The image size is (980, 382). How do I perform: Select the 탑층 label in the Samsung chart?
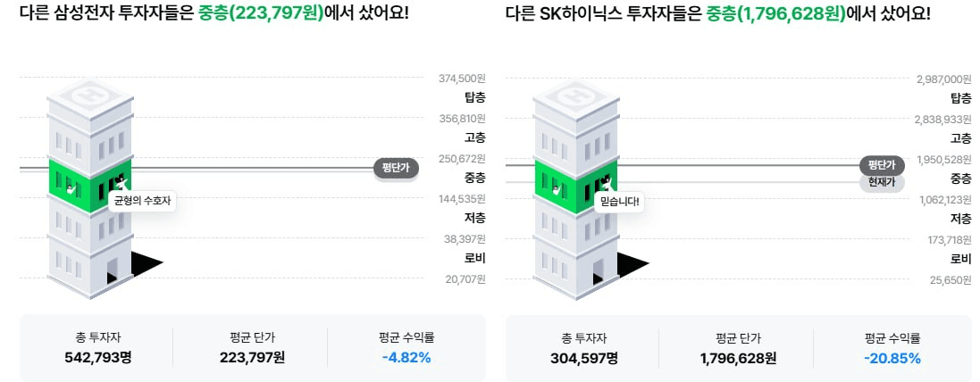(x=475, y=97)
